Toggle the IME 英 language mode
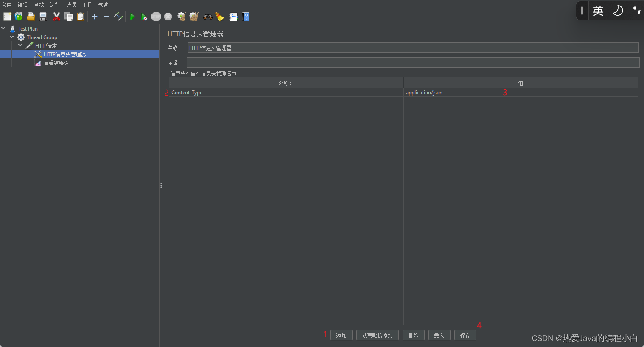 pyautogui.click(x=598, y=11)
